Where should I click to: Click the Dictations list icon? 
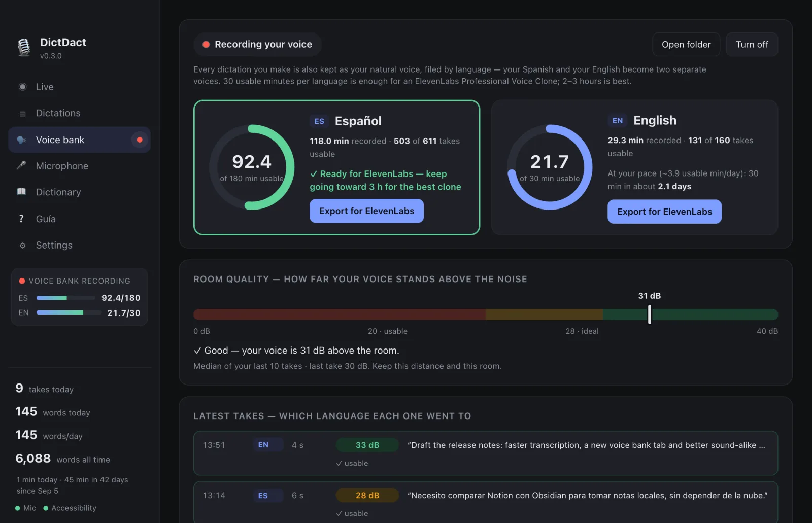click(22, 114)
